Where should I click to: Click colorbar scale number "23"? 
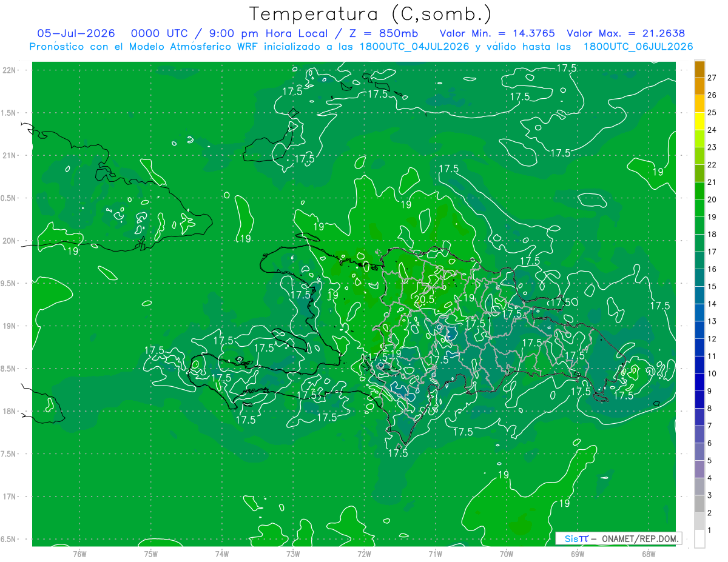coord(712,147)
